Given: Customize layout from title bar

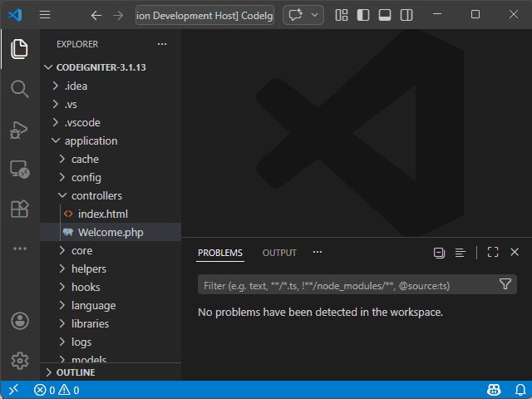Looking at the screenshot, I should click(342, 15).
